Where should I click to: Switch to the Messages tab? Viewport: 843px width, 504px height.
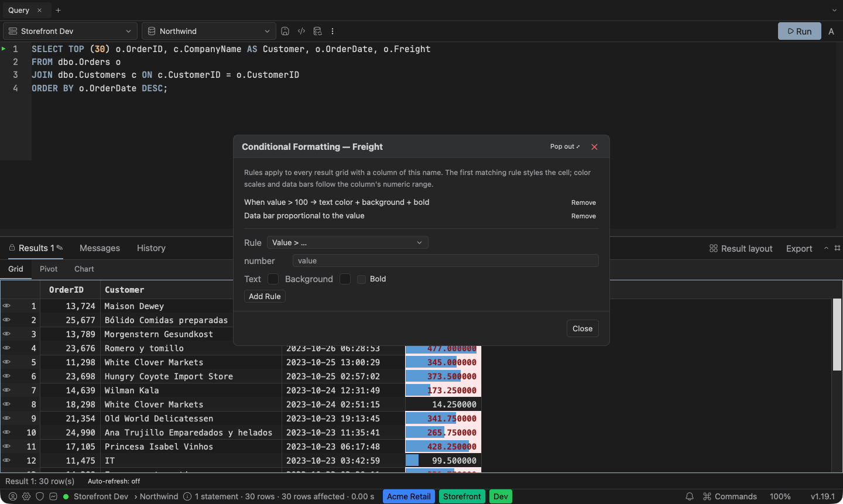pos(100,248)
